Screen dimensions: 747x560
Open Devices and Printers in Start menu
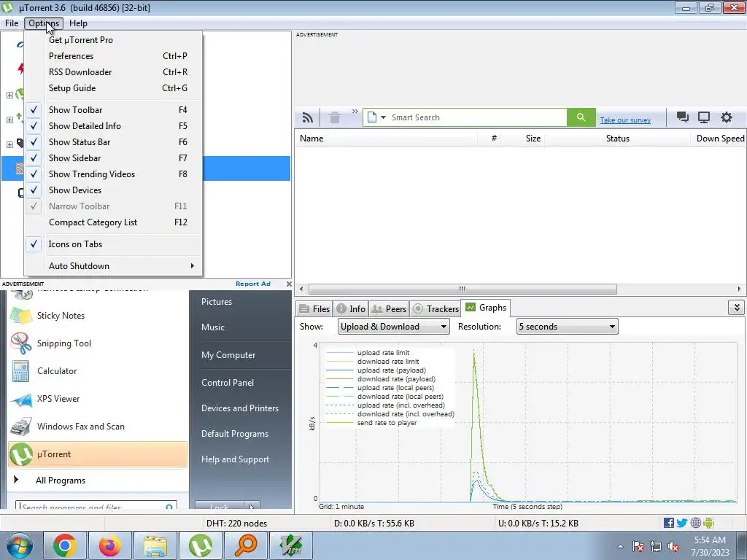239,408
